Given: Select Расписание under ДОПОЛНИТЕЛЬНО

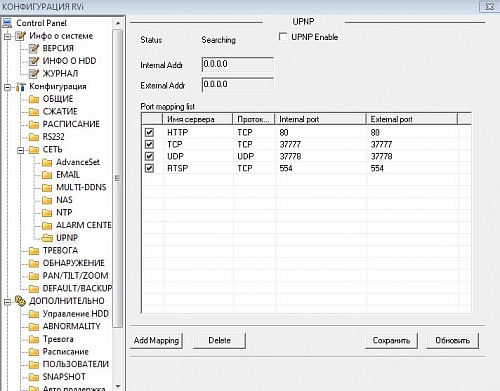Looking at the screenshot, I should 66,352.
